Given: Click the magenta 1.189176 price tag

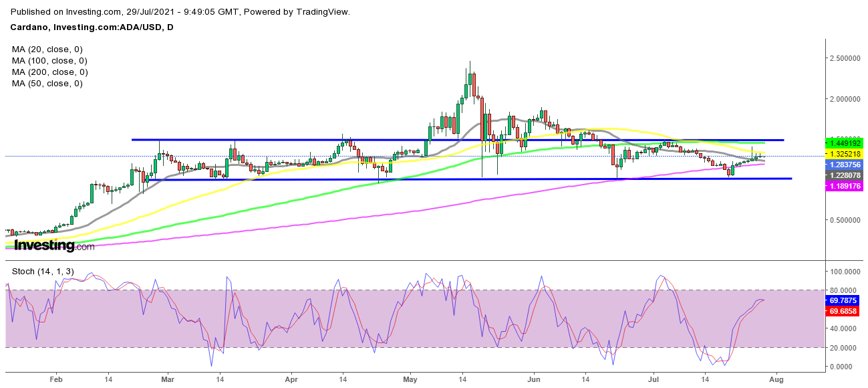Looking at the screenshot, I should tap(845, 186).
